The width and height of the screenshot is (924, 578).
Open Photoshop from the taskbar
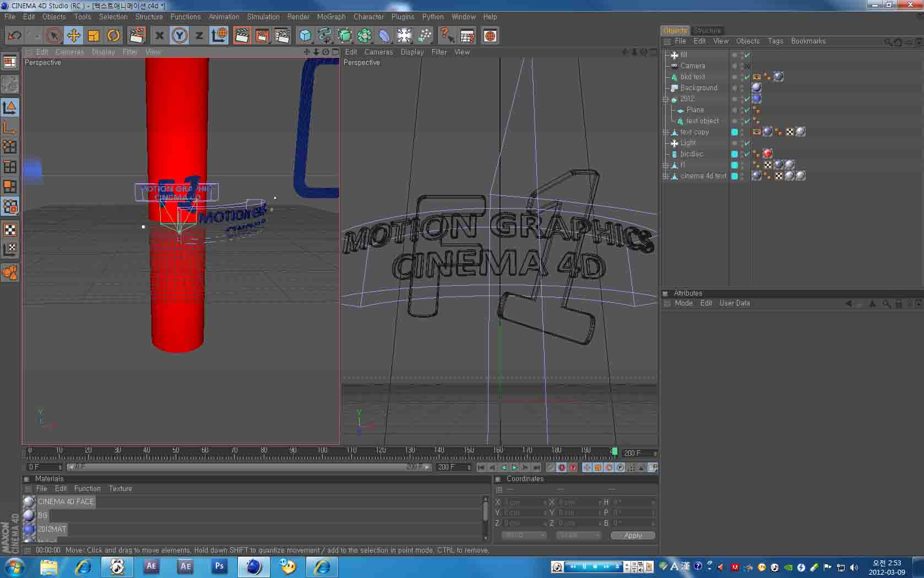[x=219, y=566]
